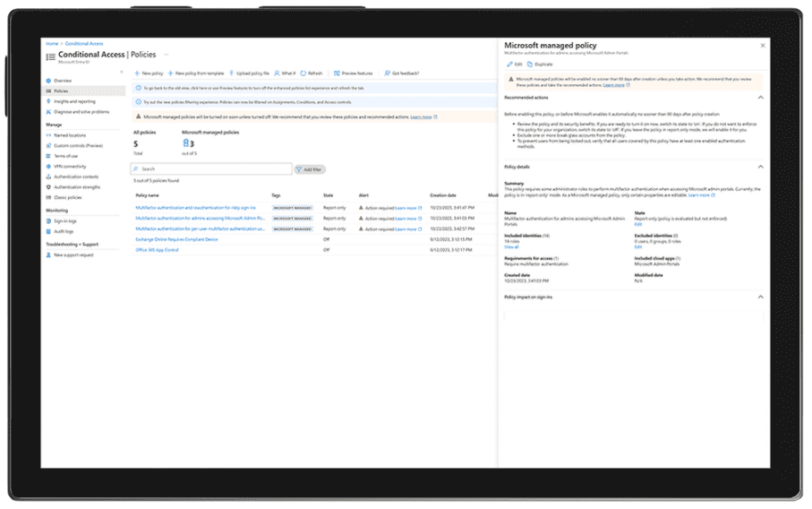Click the info icon on the filtering banner
This screenshot has height=509, width=812.
click(138, 102)
